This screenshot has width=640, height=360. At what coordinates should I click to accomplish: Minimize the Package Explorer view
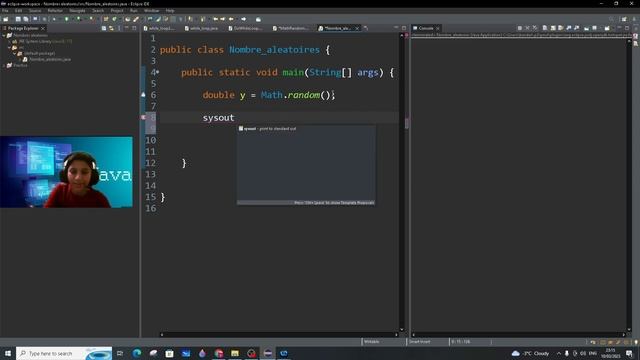[x=127, y=28]
